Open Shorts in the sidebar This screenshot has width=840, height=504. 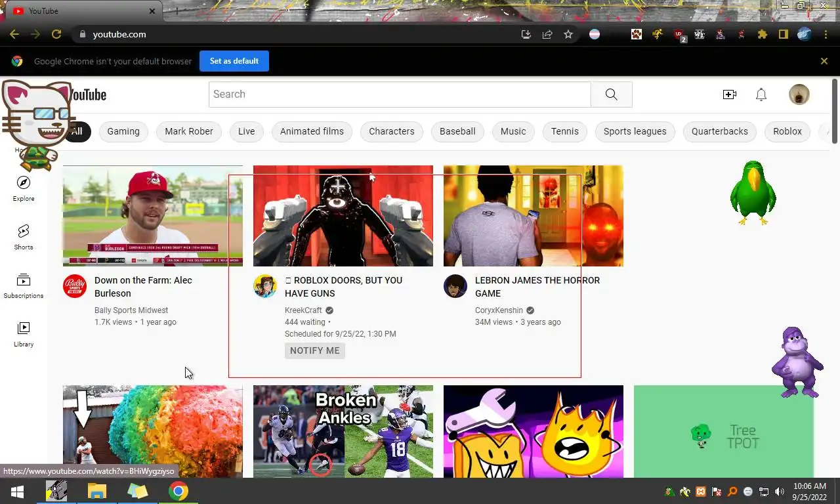pos(24,237)
